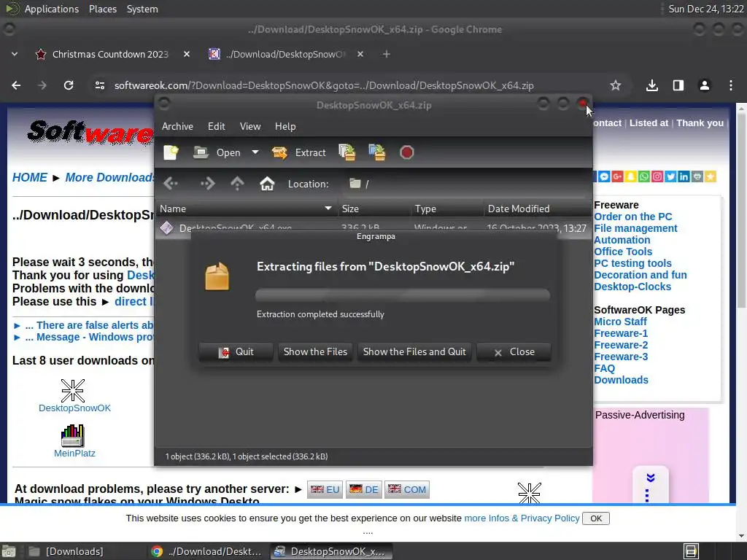Open the Applications menu in top panel
The height and width of the screenshot is (560, 747).
52,9
